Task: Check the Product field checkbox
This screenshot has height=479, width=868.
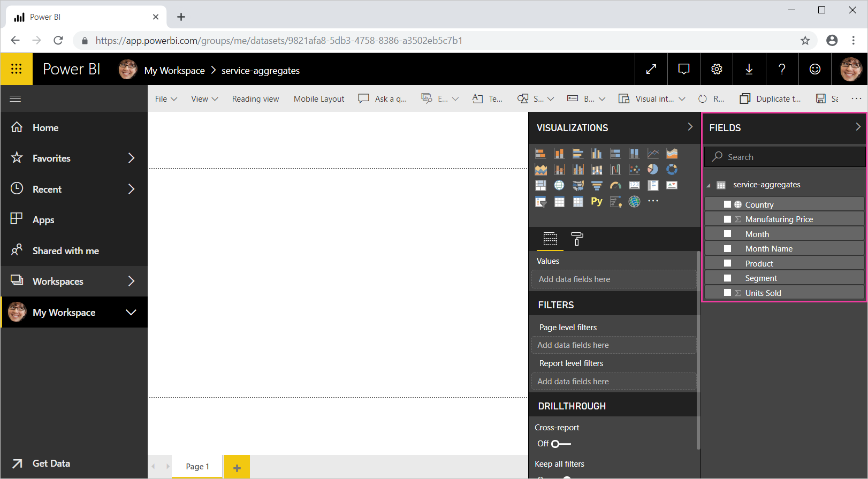Action: [727, 263]
